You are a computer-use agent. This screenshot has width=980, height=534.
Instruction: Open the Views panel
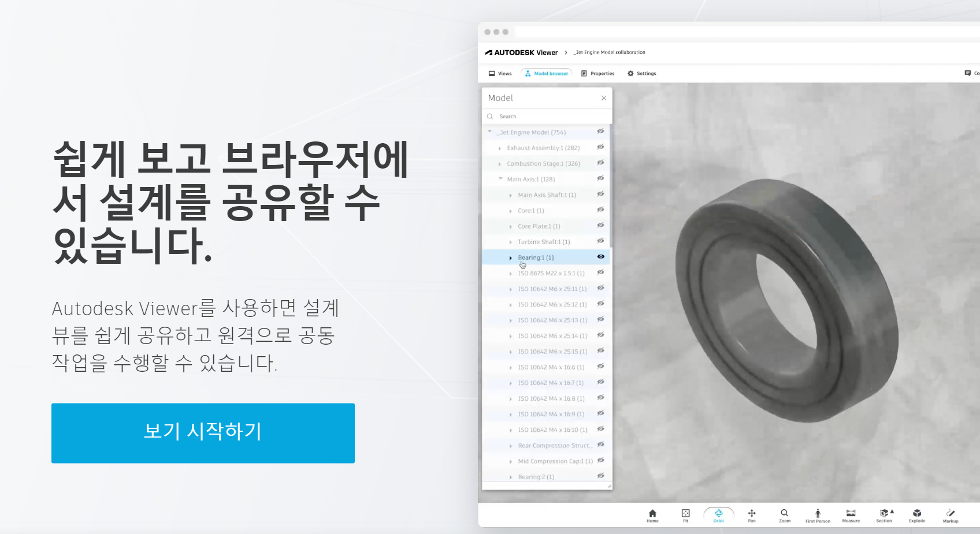point(499,73)
